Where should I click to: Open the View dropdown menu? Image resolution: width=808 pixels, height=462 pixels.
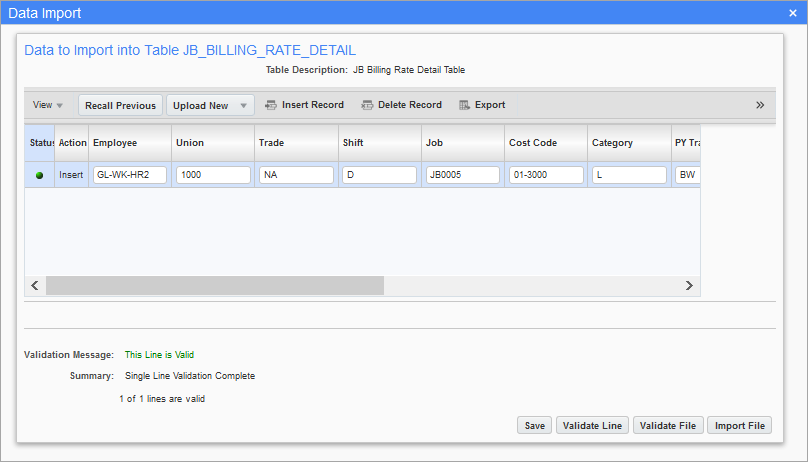coord(47,105)
